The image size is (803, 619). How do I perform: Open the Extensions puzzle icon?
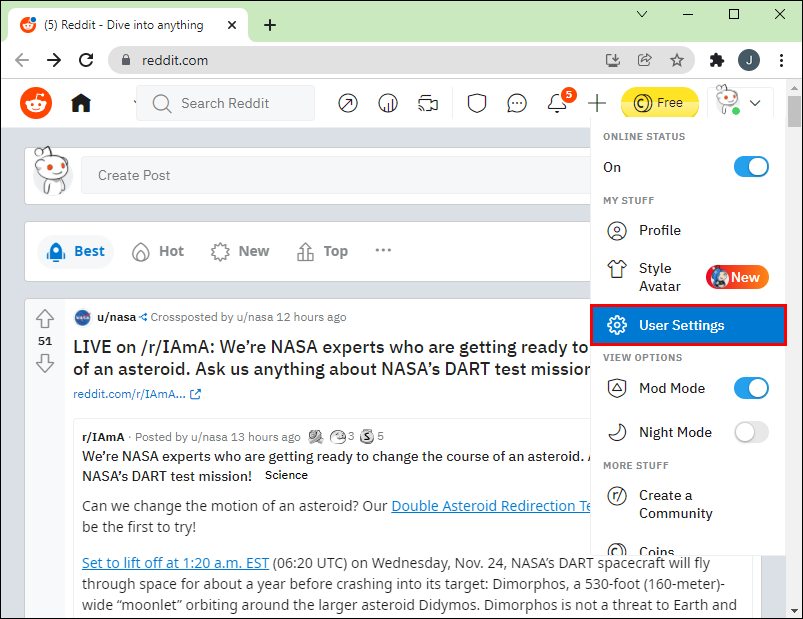tap(716, 60)
